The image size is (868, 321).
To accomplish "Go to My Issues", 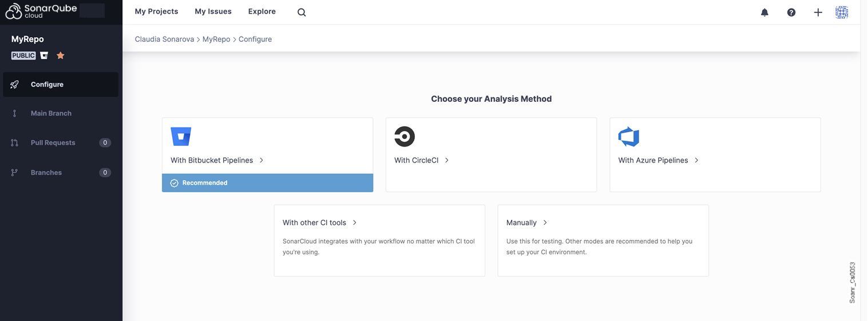I will [x=213, y=11].
